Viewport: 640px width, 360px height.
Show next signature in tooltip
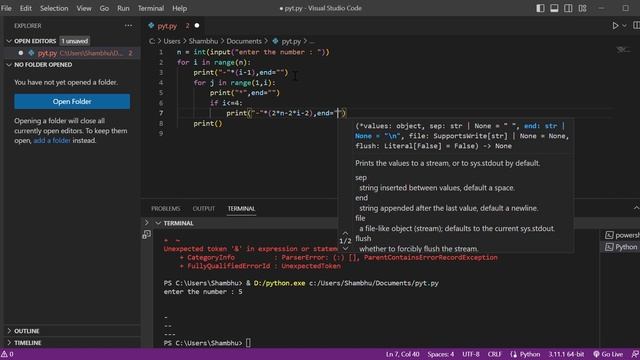[x=345, y=249]
